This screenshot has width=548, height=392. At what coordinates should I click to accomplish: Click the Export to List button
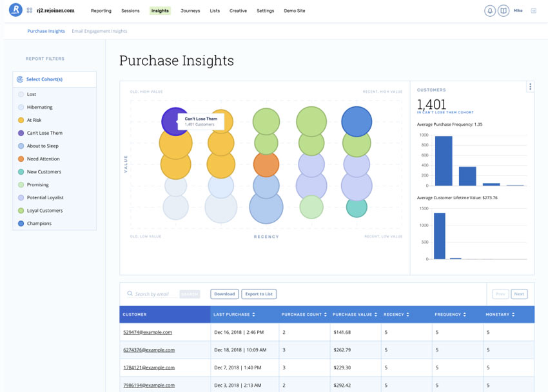(x=259, y=294)
